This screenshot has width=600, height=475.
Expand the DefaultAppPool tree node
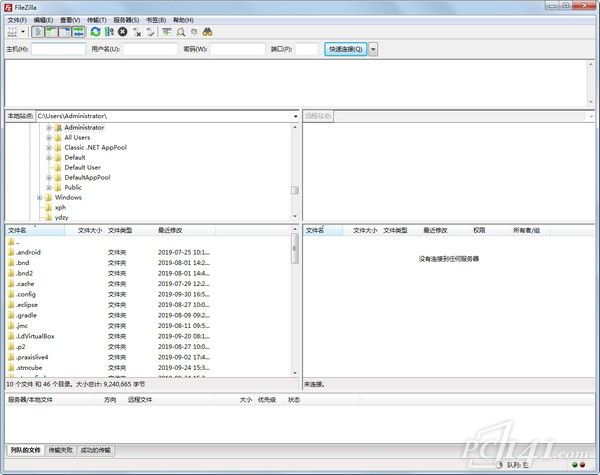(49, 178)
